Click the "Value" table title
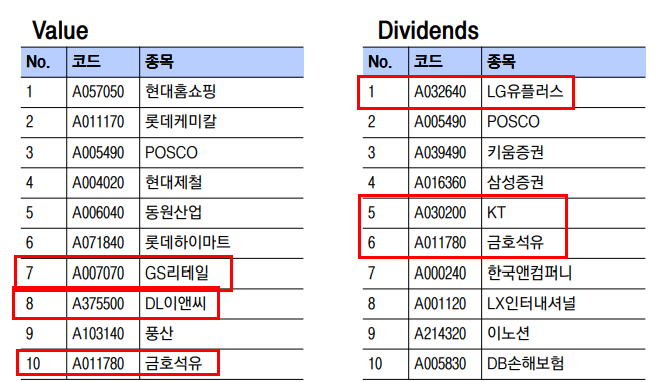Image resolution: width=659 pixels, height=382 pixels. [x=60, y=31]
